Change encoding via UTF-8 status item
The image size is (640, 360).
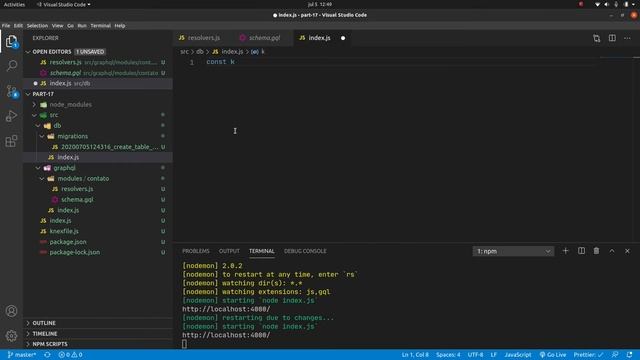tap(475, 355)
